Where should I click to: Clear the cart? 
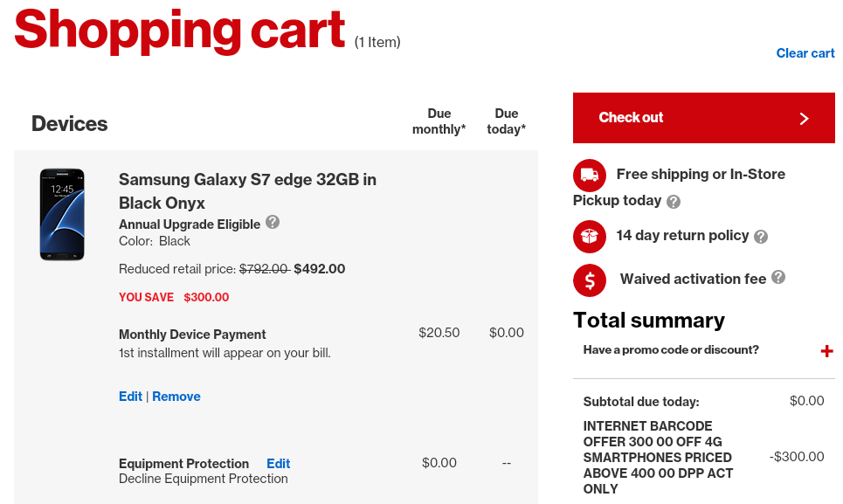click(x=805, y=53)
